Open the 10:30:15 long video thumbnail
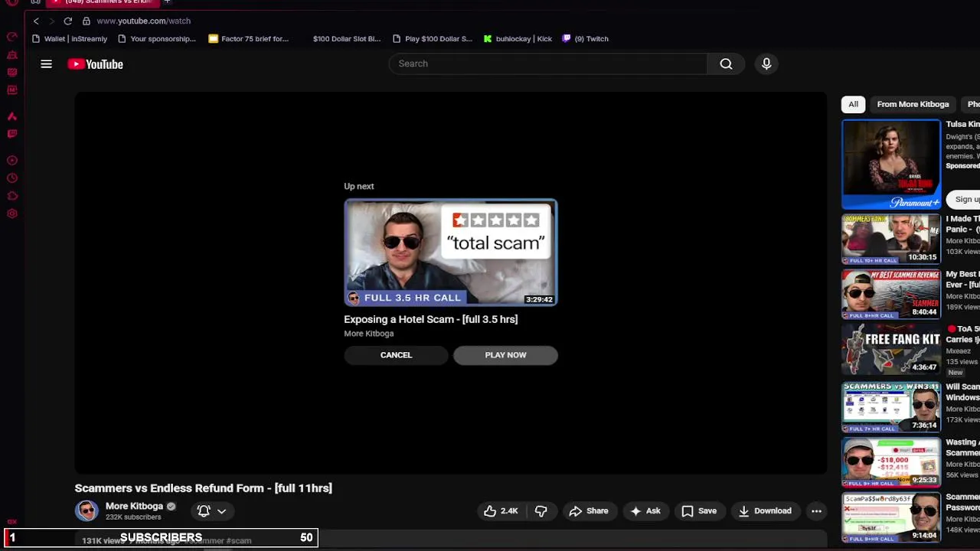The image size is (980, 551). (x=891, y=239)
